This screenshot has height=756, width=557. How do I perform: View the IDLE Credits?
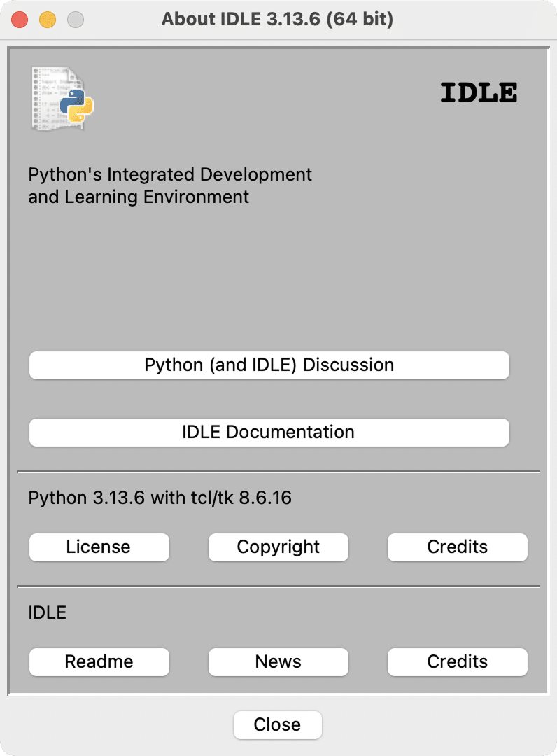click(457, 661)
